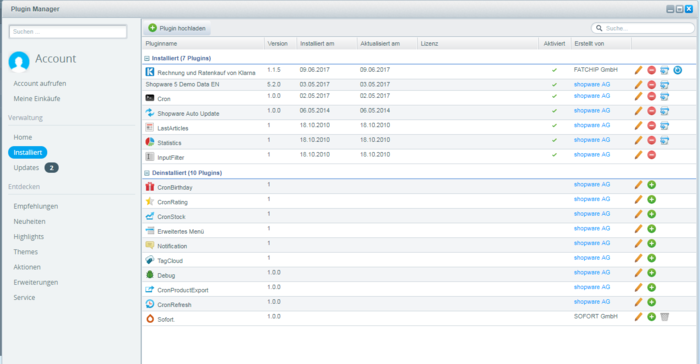The height and width of the screenshot is (364, 700).
Task: Open Meine Einkäufe in sidebar
Action: (x=37, y=99)
